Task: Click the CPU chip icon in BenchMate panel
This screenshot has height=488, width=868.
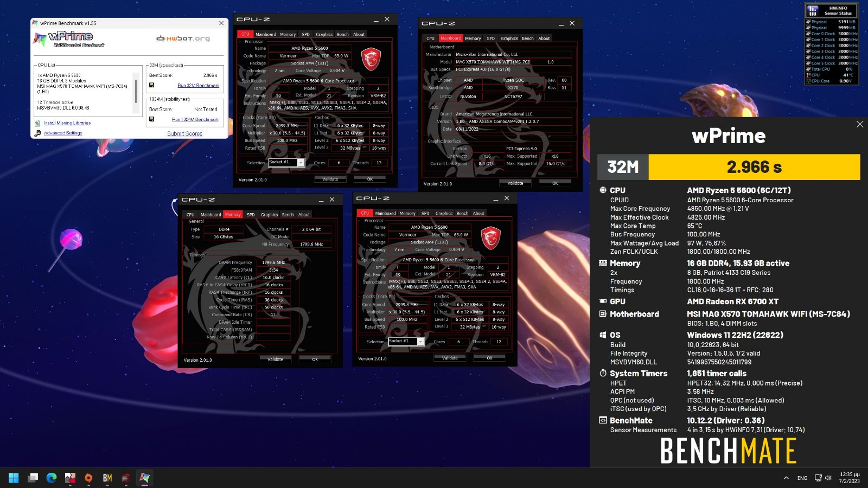Action: (603, 190)
